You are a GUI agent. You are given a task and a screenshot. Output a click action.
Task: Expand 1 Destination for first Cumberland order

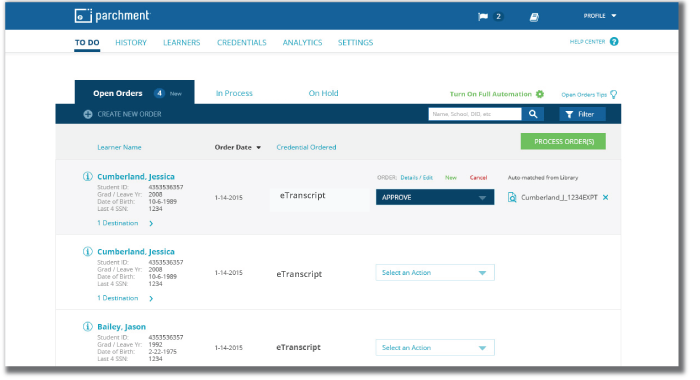(125, 223)
